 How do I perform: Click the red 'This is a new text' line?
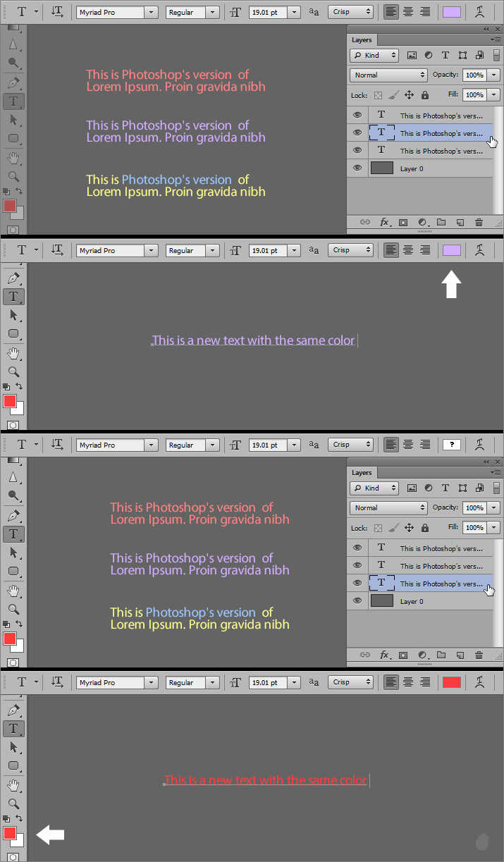[x=265, y=780]
